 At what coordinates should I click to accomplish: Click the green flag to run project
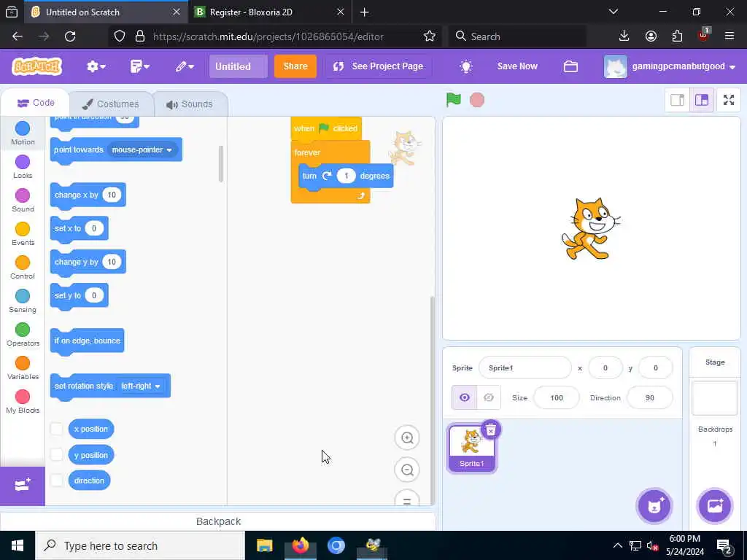[x=454, y=99]
